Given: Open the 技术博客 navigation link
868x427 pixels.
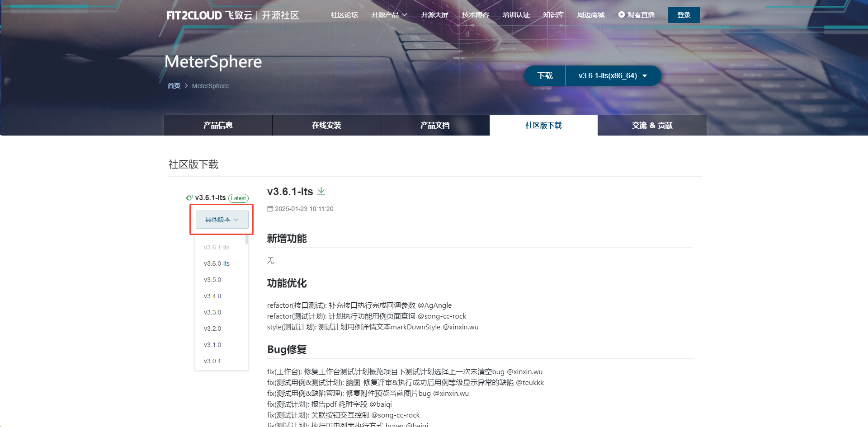Looking at the screenshot, I should [x=475, y=14].
